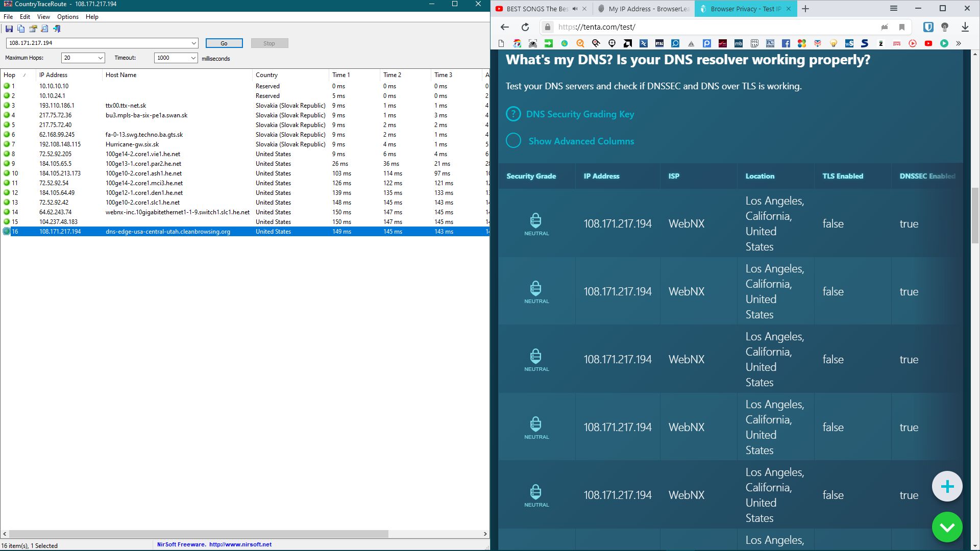
Task: Open the Options menu
Action: coord(68,17)
